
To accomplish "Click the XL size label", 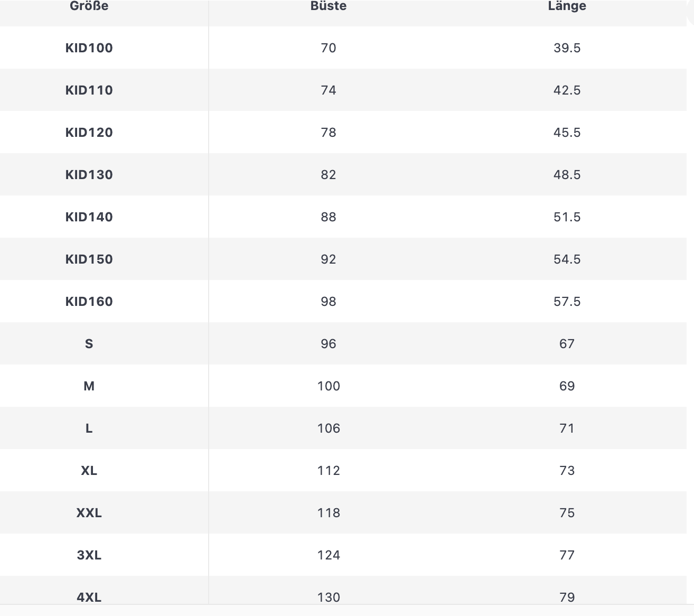I will click(x=89, y=471).
